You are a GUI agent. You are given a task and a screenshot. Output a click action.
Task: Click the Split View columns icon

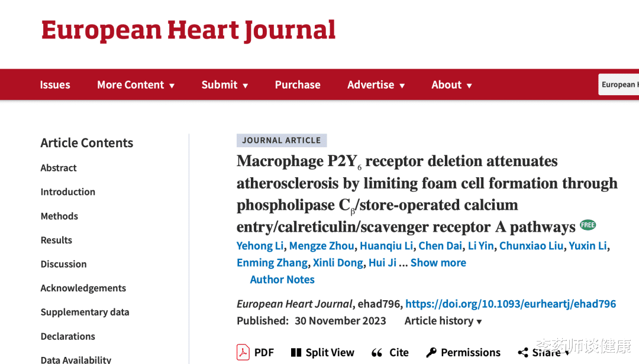coord(296,353)
